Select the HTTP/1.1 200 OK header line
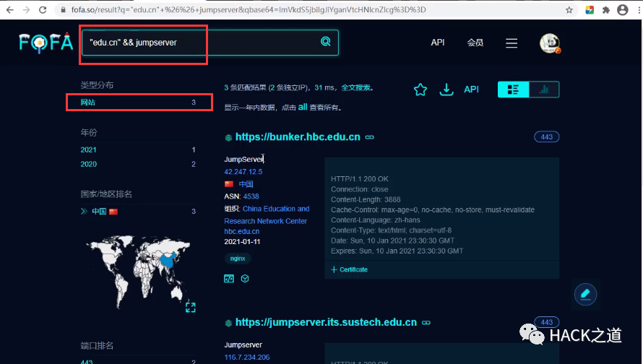 point(360,179)
